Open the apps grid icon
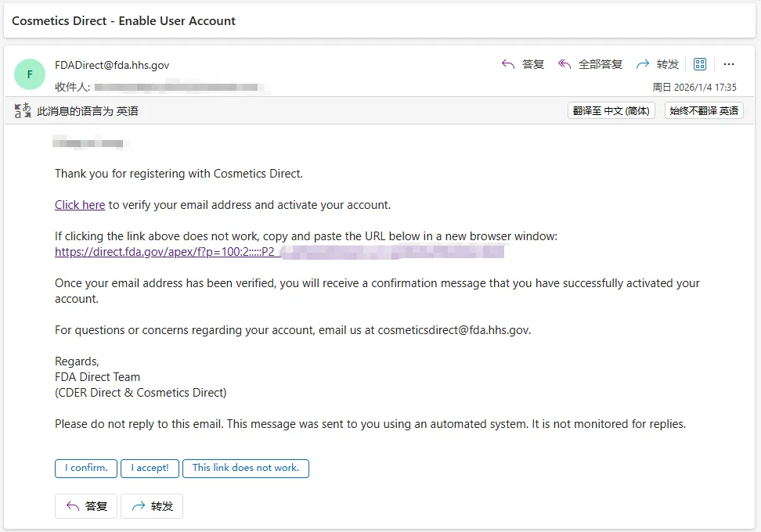 click(700, 64)
